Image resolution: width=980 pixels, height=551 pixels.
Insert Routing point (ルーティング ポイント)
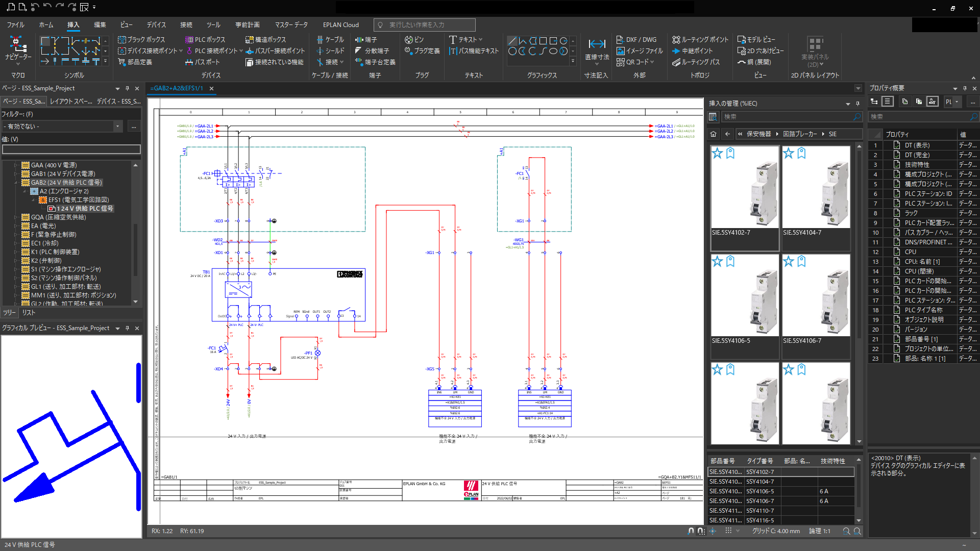(x=700, y=39)
